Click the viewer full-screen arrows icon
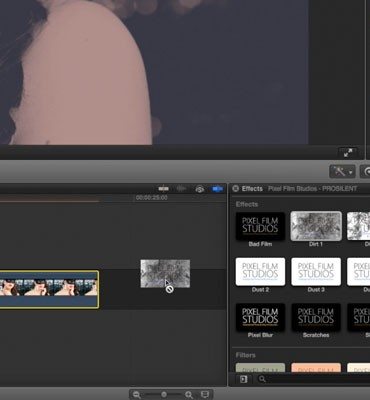 point(348,153)
